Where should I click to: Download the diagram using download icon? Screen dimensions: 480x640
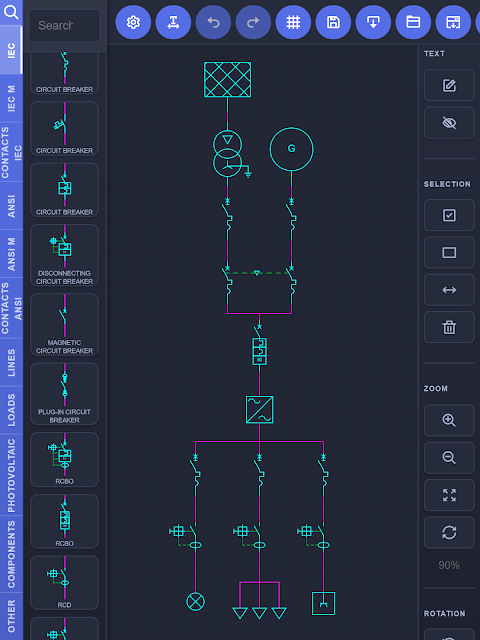tap(373, 22)
